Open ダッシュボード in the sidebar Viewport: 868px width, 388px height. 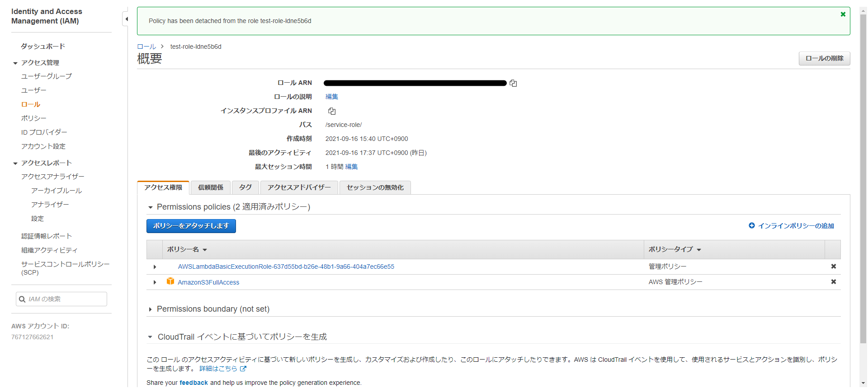[43, 46]
